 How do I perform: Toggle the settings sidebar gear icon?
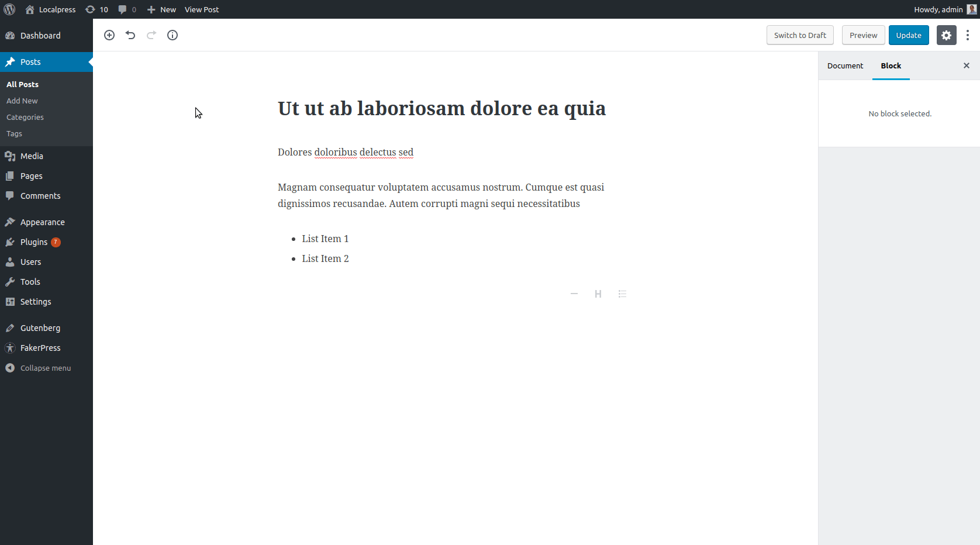pyautogui.click(x=947, y=35)
